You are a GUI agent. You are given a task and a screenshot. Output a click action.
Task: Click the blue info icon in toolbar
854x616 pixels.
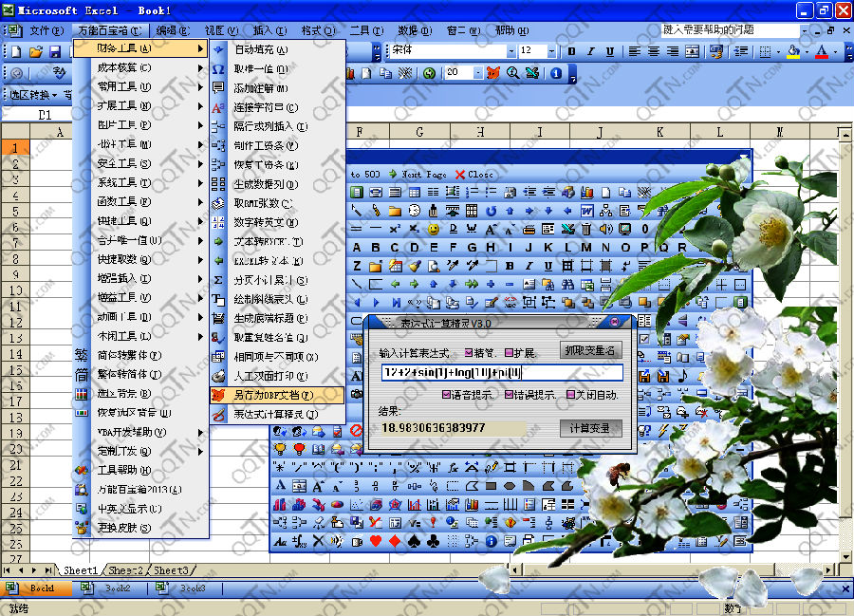(x=555, y=73)
